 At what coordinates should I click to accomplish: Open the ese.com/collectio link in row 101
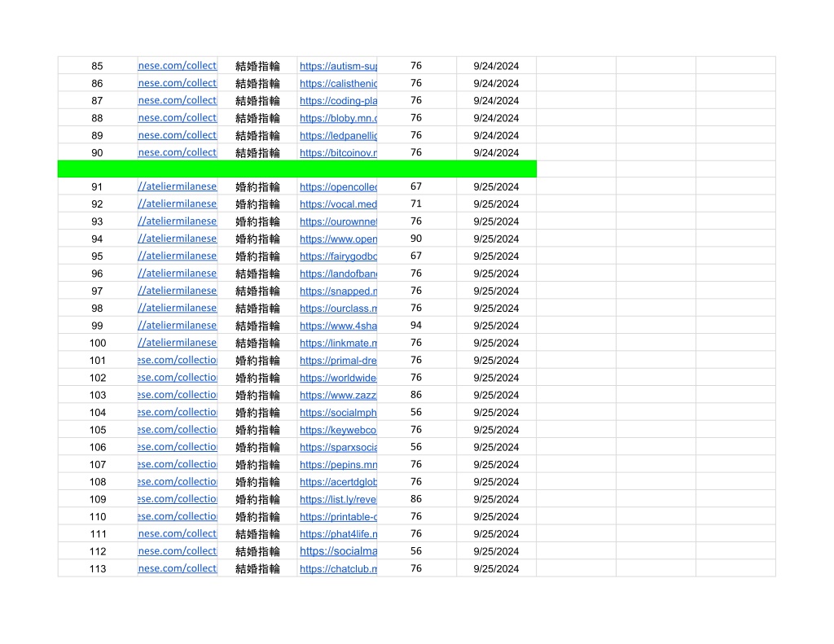(x=177, y=360)
